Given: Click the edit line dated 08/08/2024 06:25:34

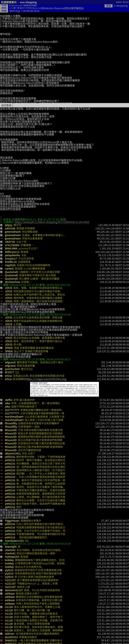Looking at the screenshot, I should pos(35,544).
